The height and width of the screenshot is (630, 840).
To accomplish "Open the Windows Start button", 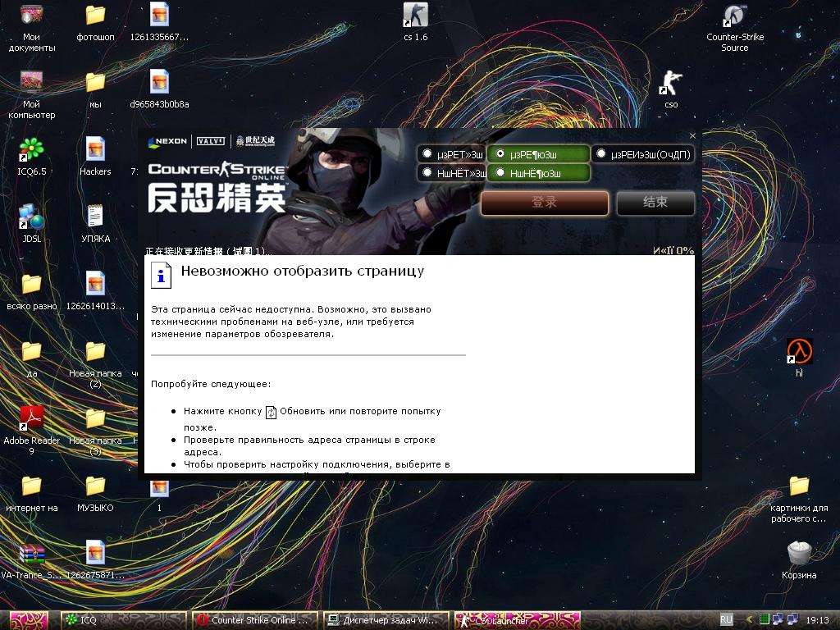I will pyautogui.click(x=29, y=620).
